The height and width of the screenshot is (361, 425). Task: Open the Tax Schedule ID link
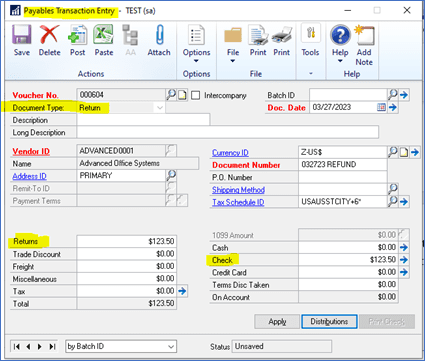point(238,202)
